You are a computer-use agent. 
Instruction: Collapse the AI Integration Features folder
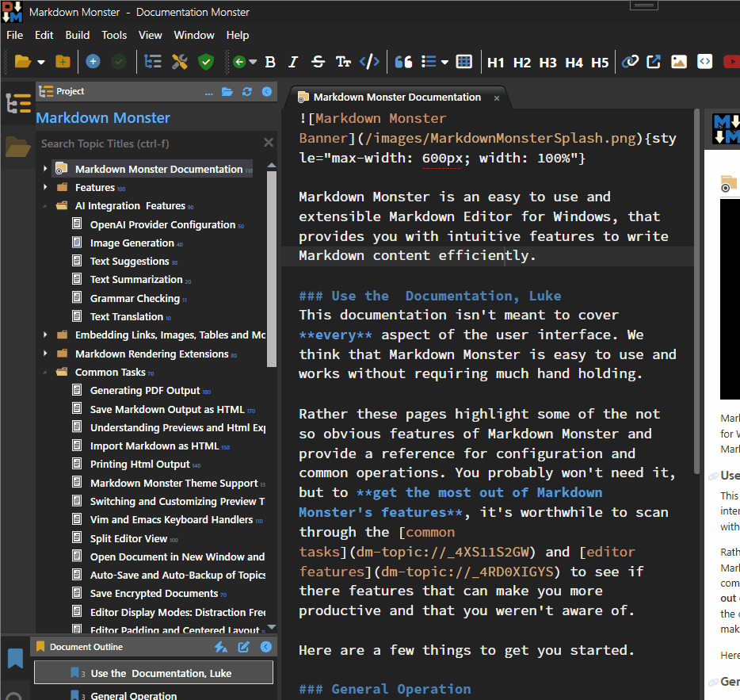point(45,206)
